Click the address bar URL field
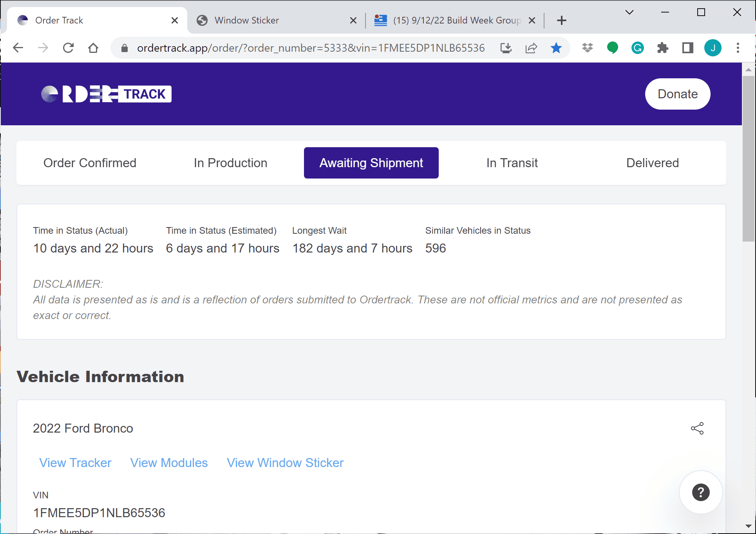This screenshot has height=534, width=756. pos(311,48)
